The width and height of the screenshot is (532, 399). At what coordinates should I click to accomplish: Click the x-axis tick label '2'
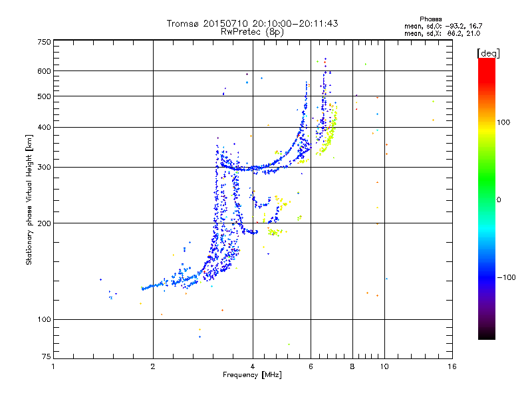click(153, 366)
